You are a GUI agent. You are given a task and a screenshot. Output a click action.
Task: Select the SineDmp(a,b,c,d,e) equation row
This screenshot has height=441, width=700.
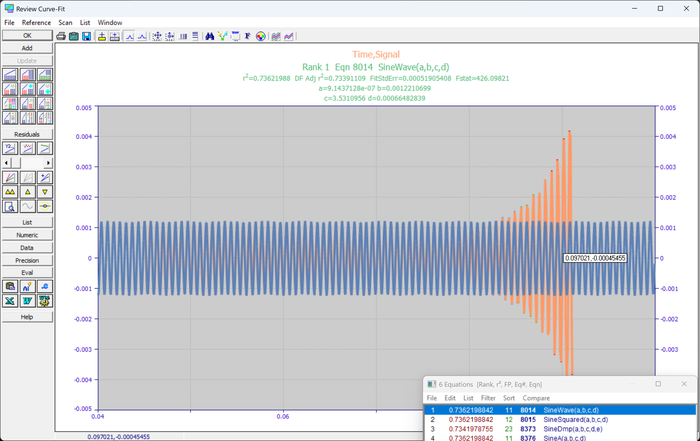click(x=560, y=429)
